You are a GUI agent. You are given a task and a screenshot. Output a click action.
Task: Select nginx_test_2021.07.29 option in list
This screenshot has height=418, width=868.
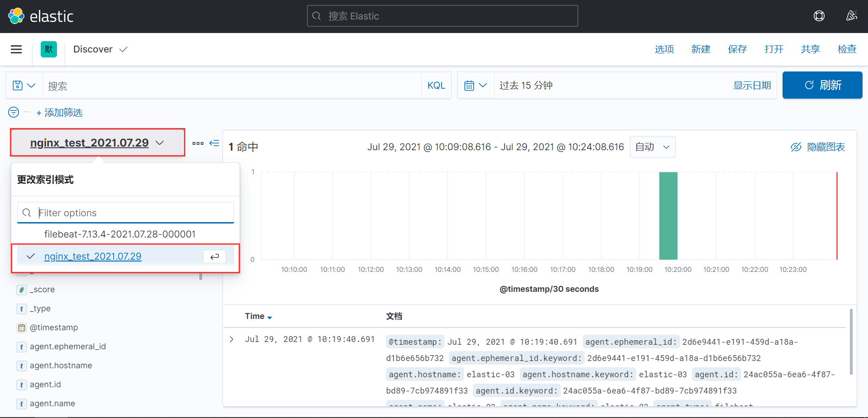(x=125, y=256)
